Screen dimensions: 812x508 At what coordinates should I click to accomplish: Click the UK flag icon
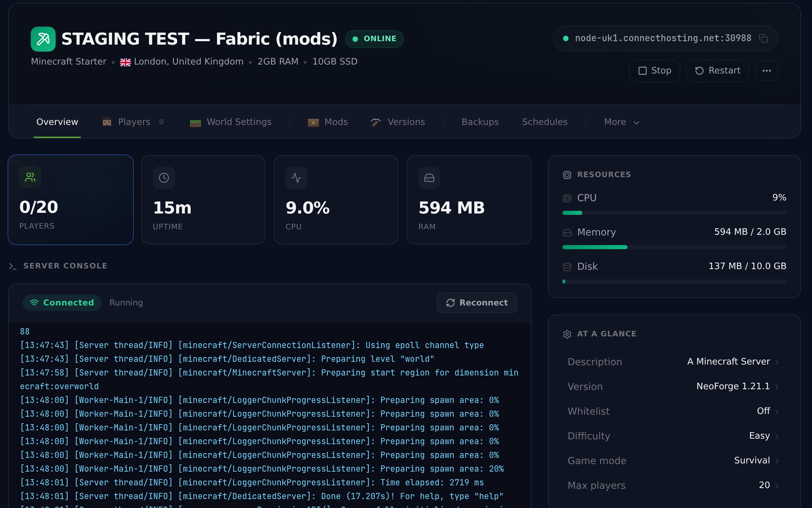click(x=126, y=62)
